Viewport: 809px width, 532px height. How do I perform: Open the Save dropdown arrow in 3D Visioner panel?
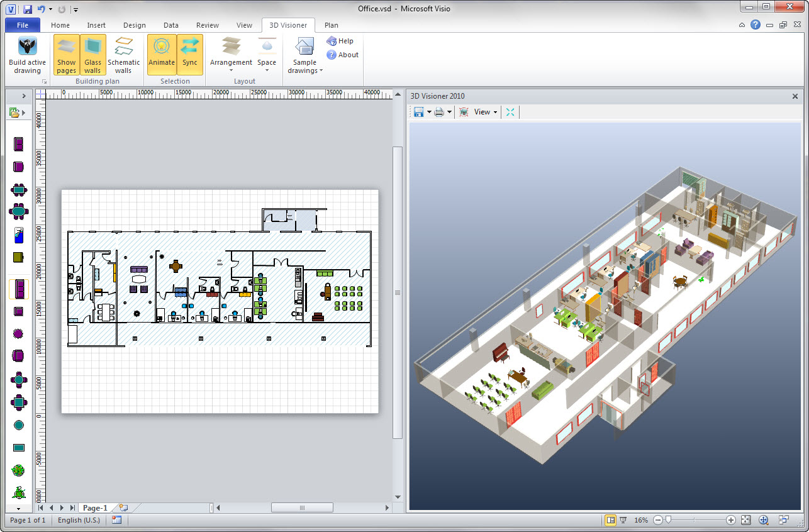[429, 112]
